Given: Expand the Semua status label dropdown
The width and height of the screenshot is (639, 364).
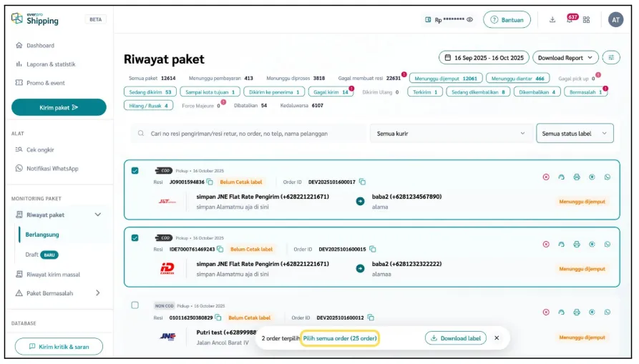Looking at the screenshot, I should (575, 133).
